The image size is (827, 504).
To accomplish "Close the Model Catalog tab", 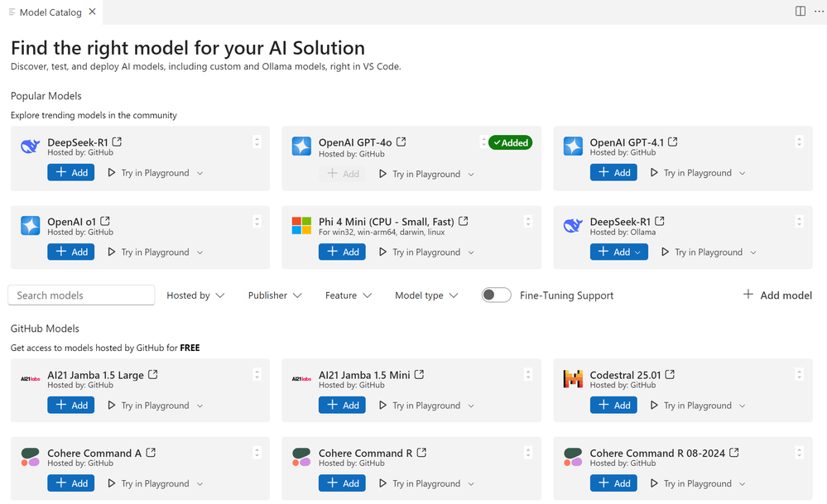I will (x=92, y=12).
